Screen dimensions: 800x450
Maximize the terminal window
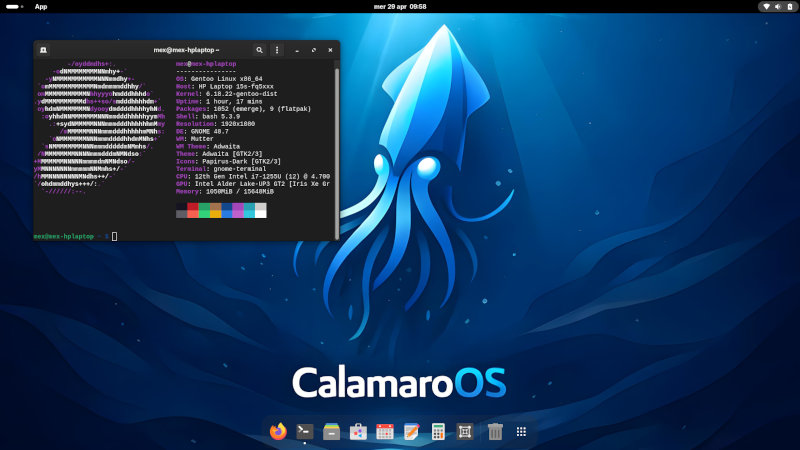tap(314, 50)
